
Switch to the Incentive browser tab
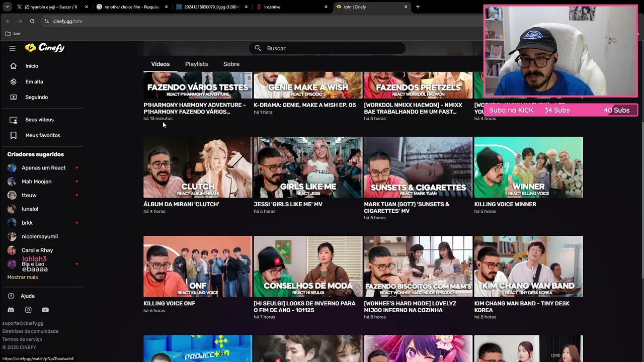coord(292,7)
